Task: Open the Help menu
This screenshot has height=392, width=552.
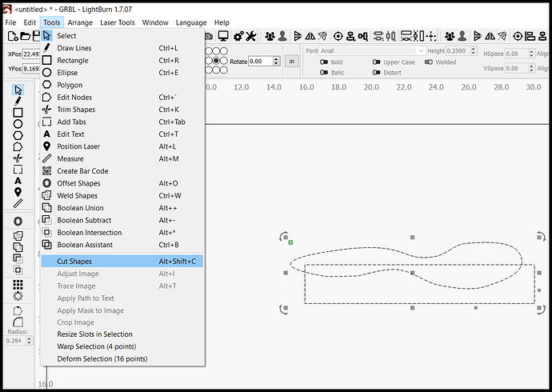Action: pyautogui.click(x=222, y=22)
